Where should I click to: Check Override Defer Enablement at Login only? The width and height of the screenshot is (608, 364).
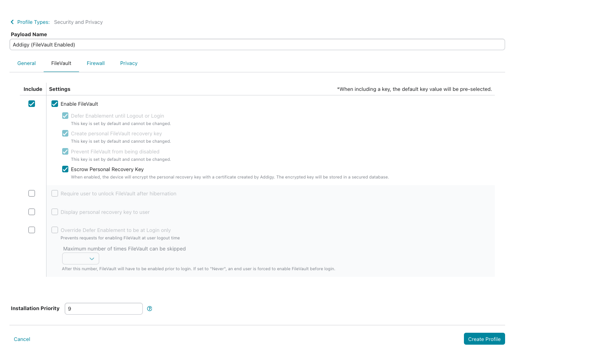[x=55, y=230]
